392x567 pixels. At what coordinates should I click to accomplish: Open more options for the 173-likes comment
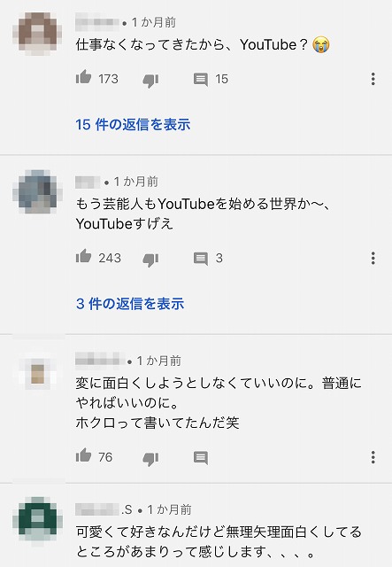(x=373, y=79)
